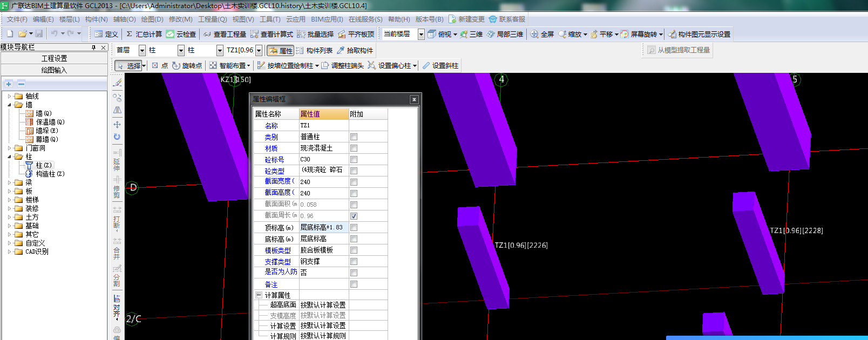Toggle the 属性 properties button
Image resolution: width=868 pixels, height=340 pixels.
tap(280, 50)
